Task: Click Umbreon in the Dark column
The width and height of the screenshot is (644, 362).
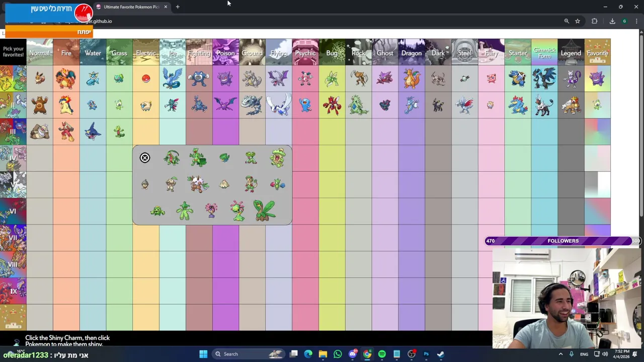Action: (438, 105)
